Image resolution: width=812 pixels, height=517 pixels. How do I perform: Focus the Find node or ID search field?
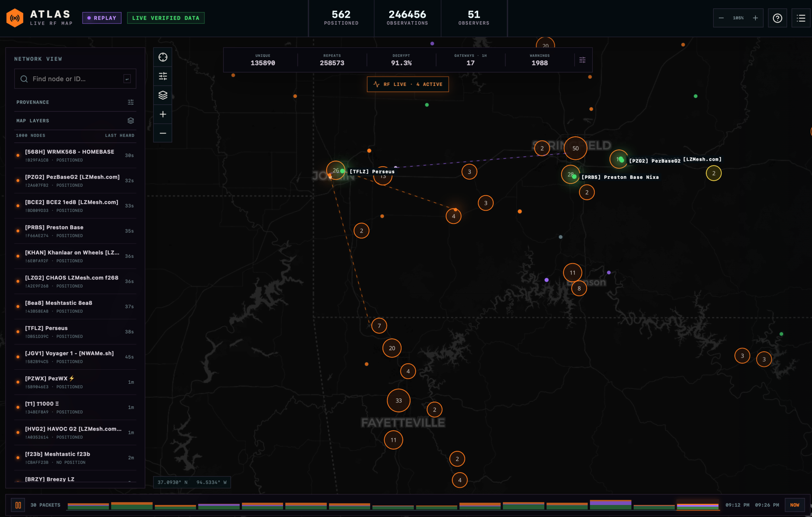(75, 79)
